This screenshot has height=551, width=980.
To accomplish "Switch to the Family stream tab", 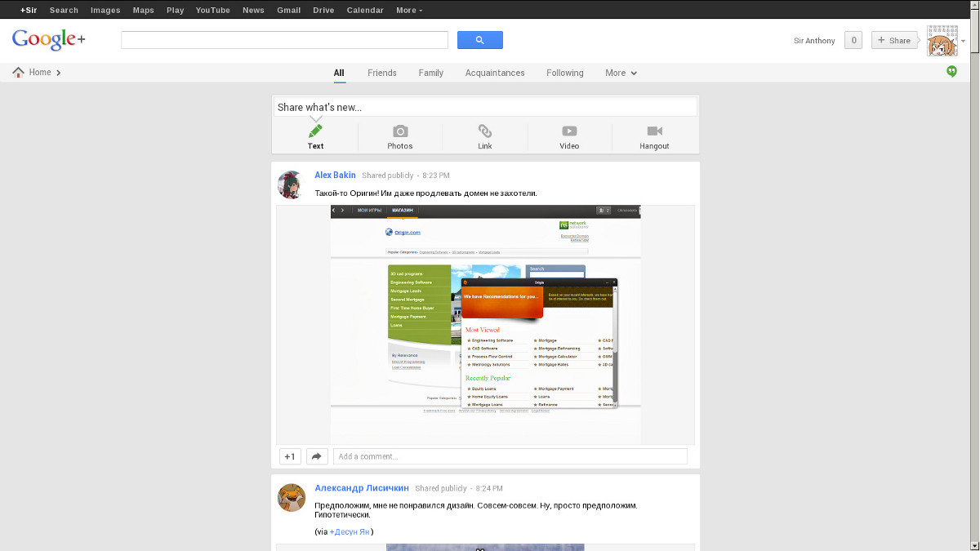I will pyautogui.click(x=431, y=73).
